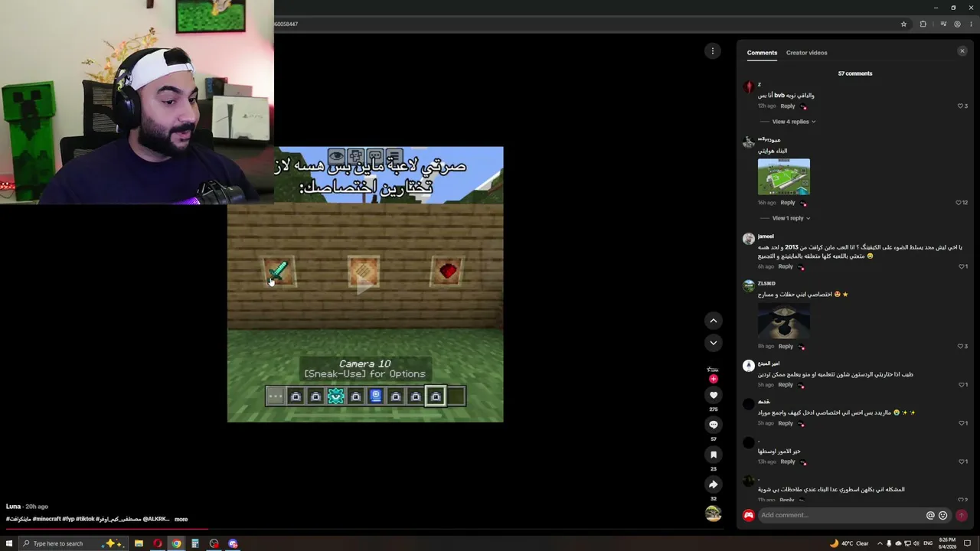The height and width of the screenshot is (551, 980).
Task: Open jameel's profile avatar
Action: tap(749, 239)
